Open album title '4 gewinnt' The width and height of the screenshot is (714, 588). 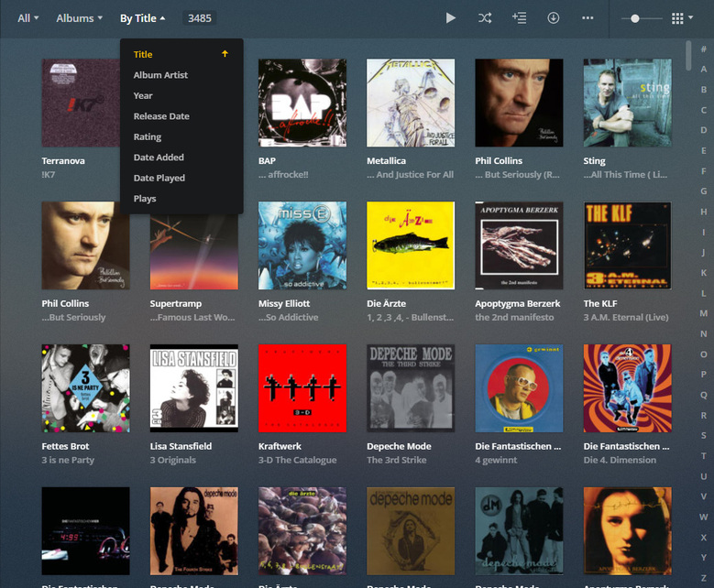click(x=496, y=460)
